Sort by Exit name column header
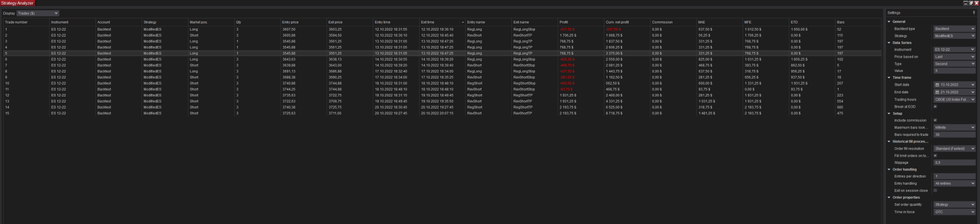This screenshot has height=224, width=980. click(x=534, y=22)
